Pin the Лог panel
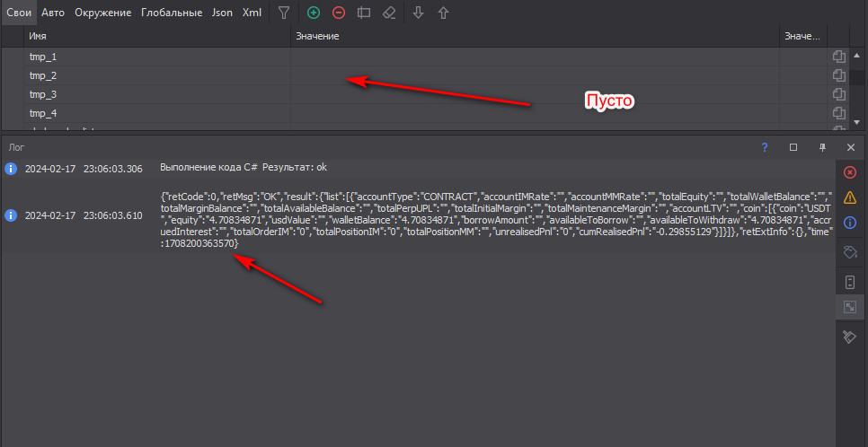The width and height of the screenshot is (868, 447). (x=822, y=147)
